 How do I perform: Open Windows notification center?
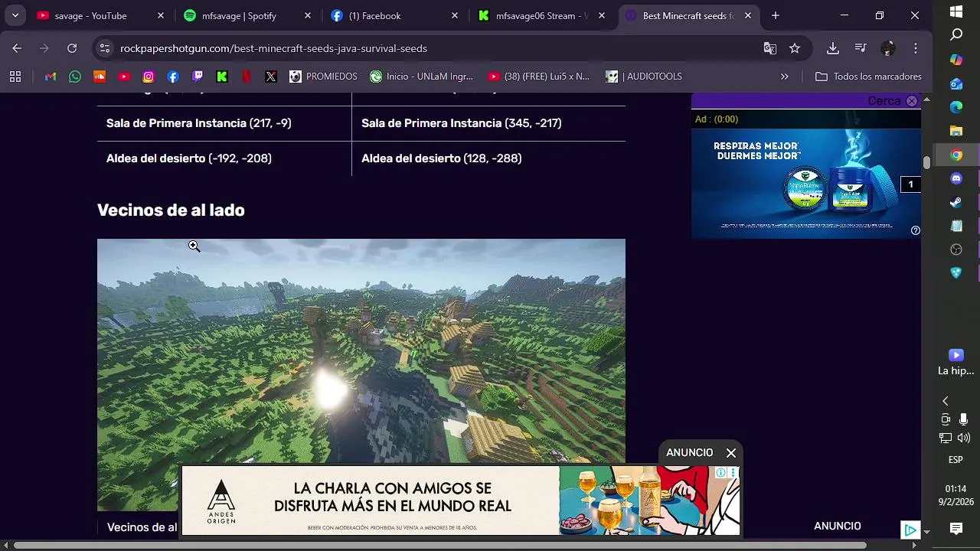click(956, 528)
